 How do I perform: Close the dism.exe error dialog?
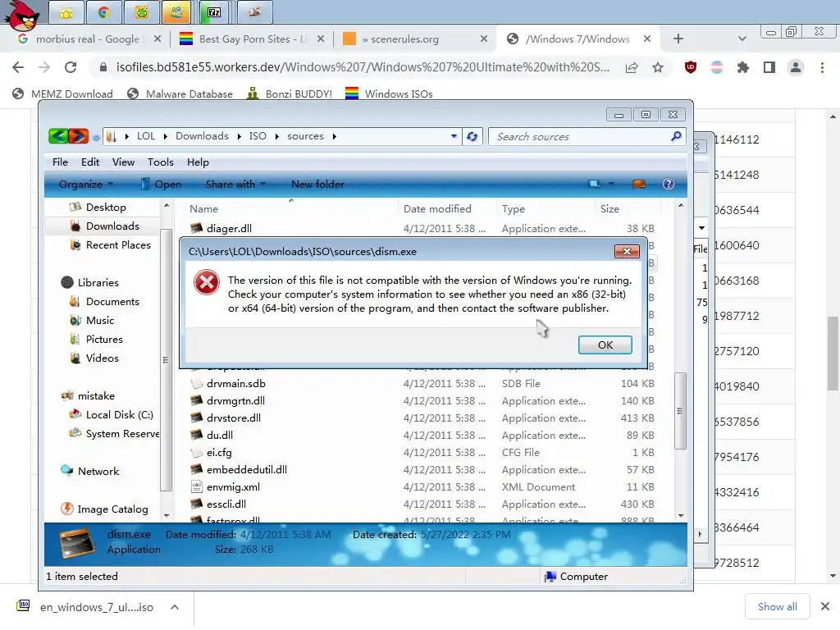tap(627, 251)
